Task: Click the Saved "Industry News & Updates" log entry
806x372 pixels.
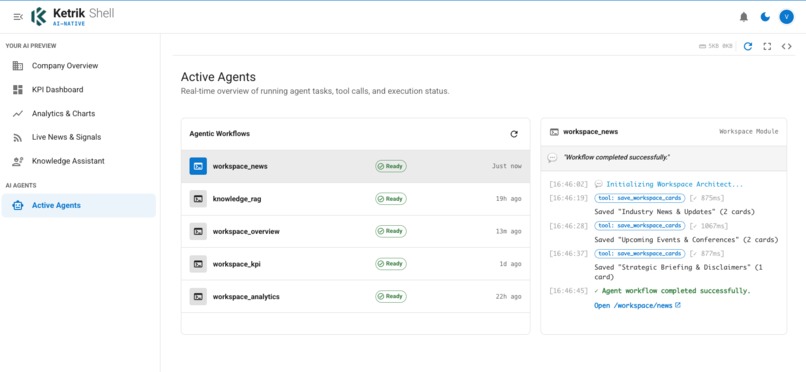Action: coord(674,212)
